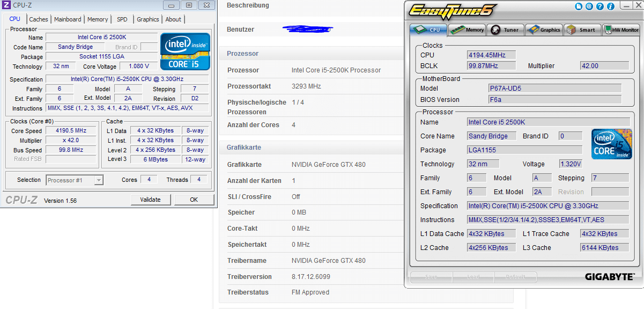Click the OK button in CPU-Z
Viewport: 644px width, 309px height.
point(194,200)
